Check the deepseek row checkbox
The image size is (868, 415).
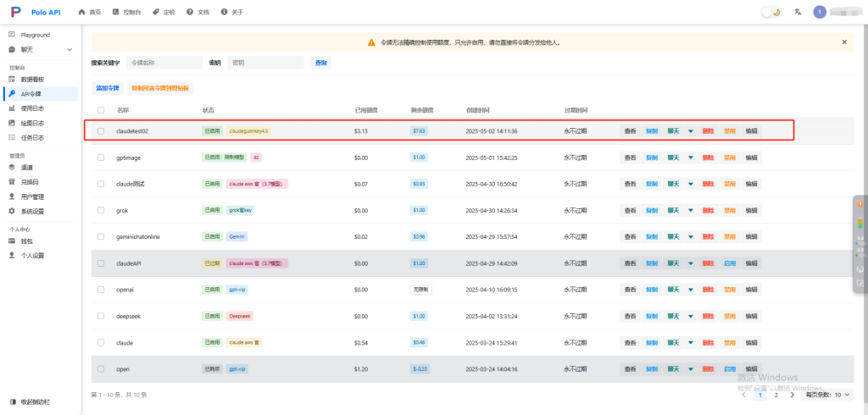click(x=101, y=316)
